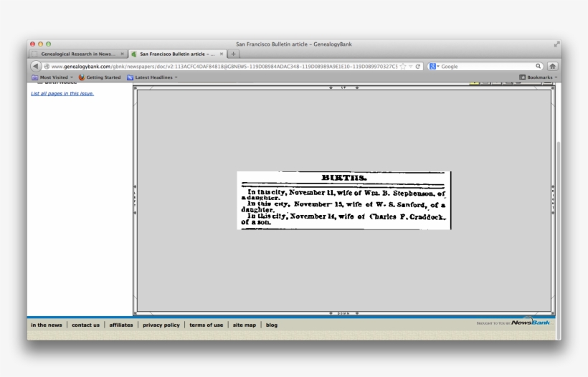Click the bookmark star in address bar

(404, 67)
